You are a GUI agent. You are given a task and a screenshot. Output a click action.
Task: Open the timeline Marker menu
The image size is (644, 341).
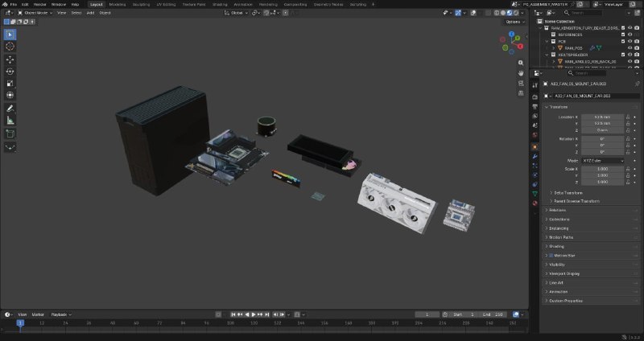tap(38, 314)
